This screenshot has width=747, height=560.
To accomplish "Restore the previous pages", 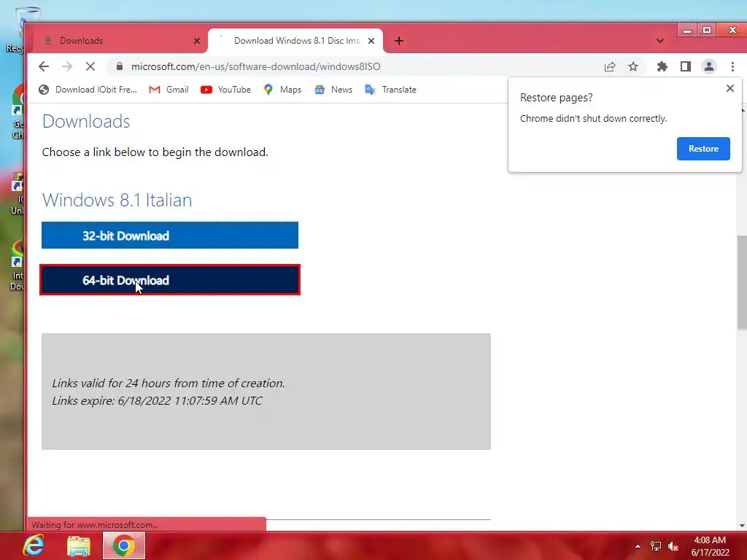I will 703,149.
